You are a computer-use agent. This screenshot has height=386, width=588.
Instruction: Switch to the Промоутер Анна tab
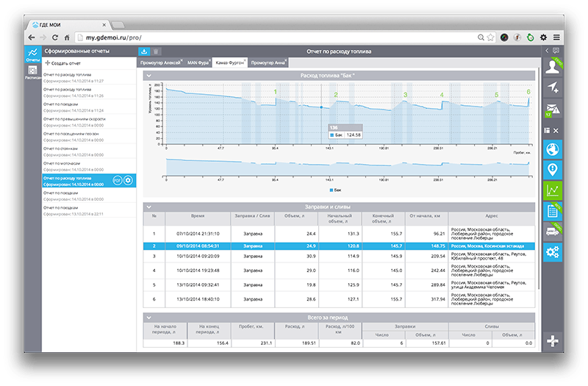(268, 62)
